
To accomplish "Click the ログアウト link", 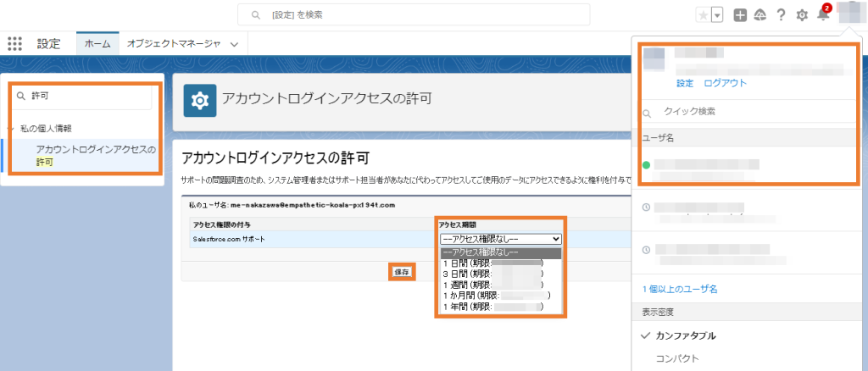I will pos(726,83).
